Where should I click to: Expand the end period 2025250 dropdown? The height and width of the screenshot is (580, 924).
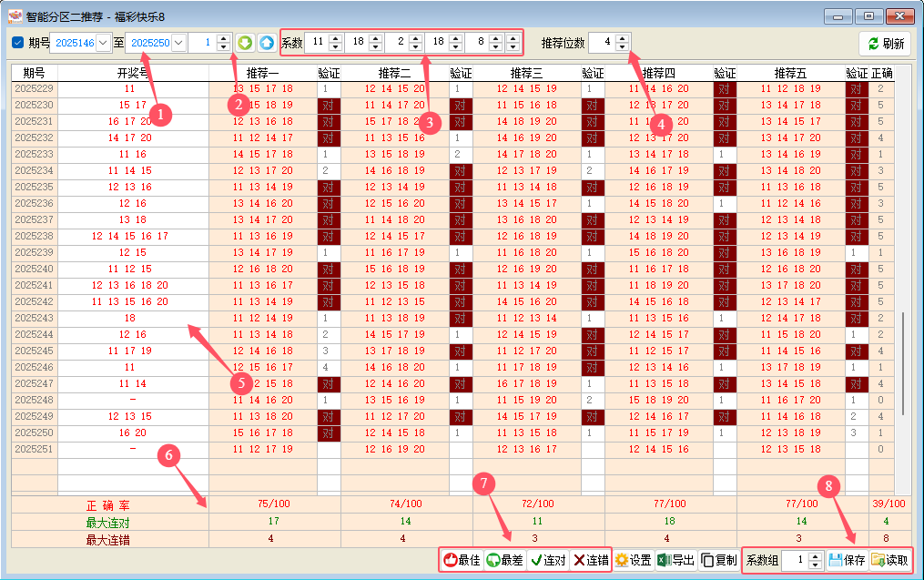pyautogui.click(x=178, y=43)
